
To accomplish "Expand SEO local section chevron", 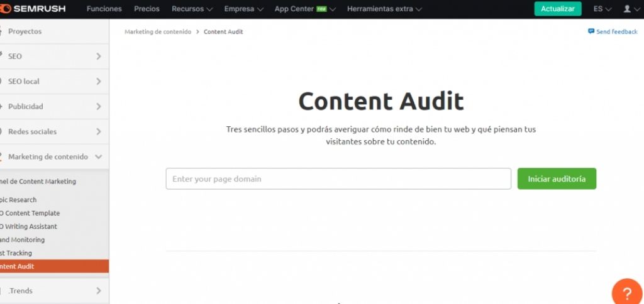I will point(99,81).
